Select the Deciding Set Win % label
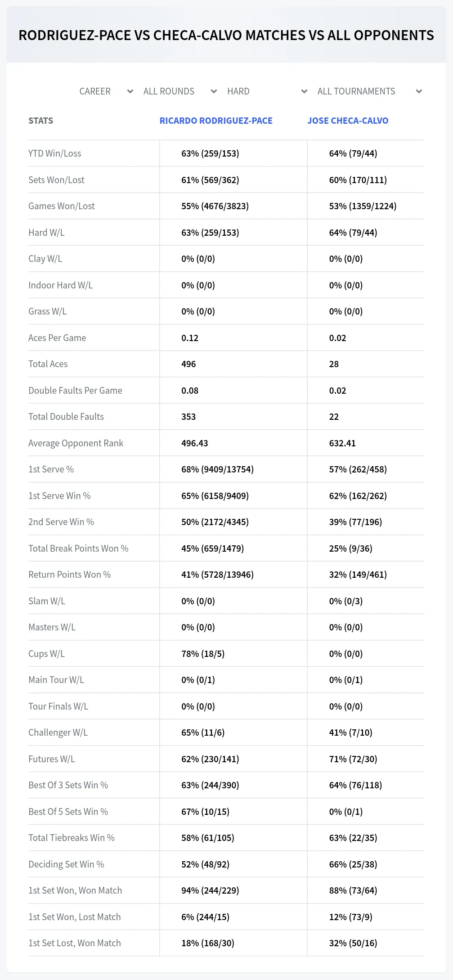This screenshot has height=980, width=453. tap(66, 864)
